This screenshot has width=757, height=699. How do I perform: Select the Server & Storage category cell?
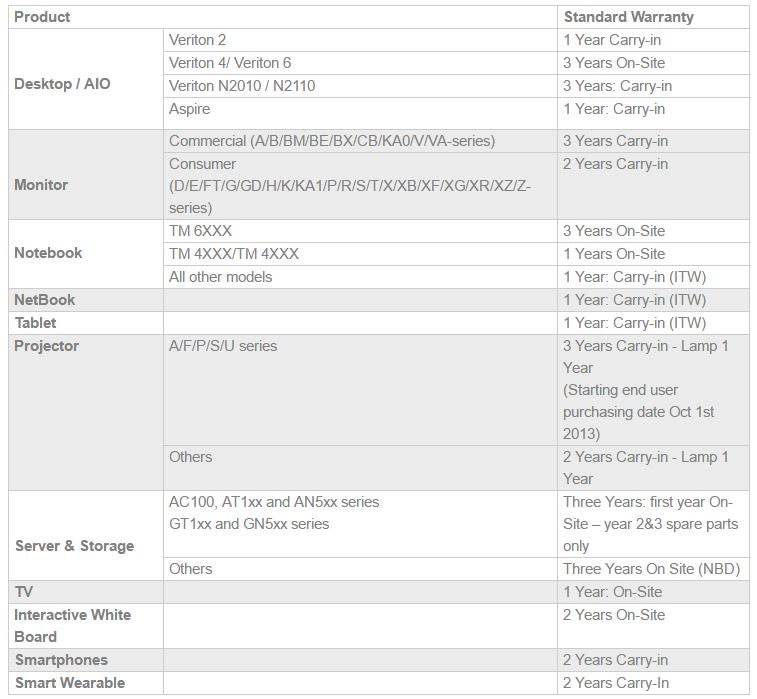click(74, 546)
